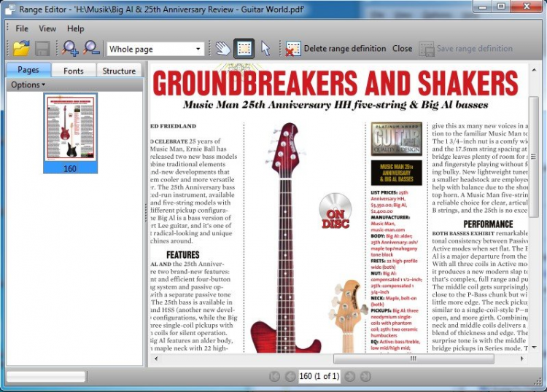Go to next page navigation button

tap(350, 376)
